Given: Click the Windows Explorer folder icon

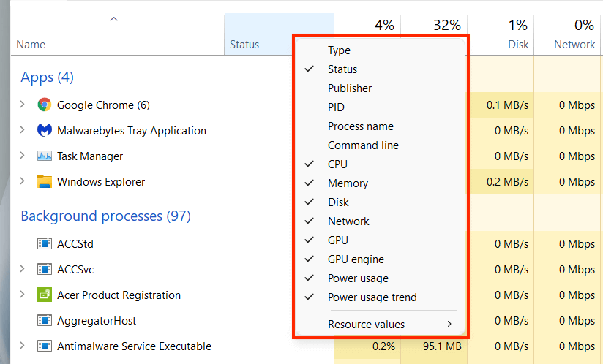Looking at the screenshot, I should (x=45, y=181).
